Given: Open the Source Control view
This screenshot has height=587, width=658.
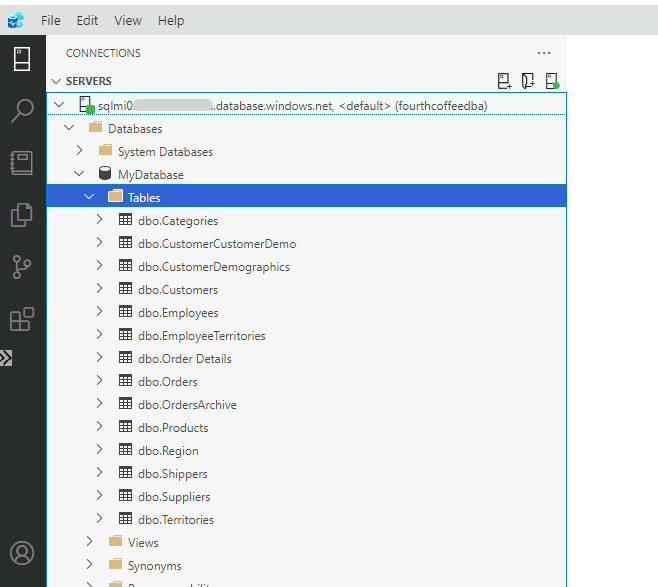Looking at the screenshot, I should click(22, 267).
